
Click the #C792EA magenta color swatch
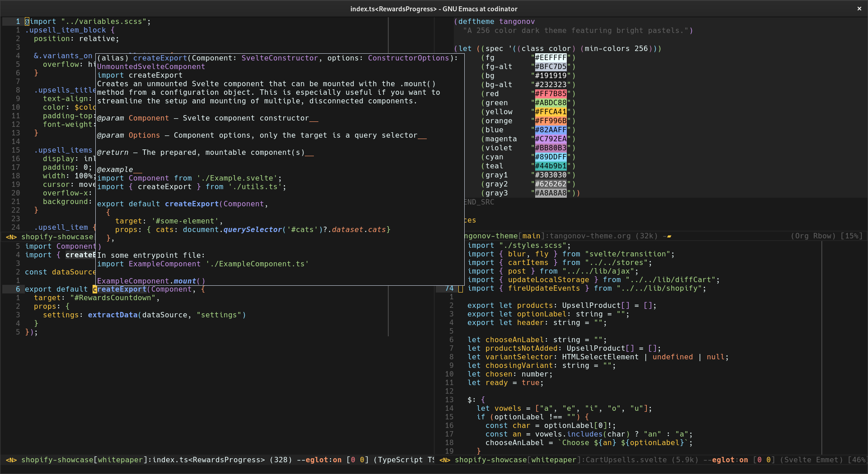pyautogui.click(x=551, y=139)
